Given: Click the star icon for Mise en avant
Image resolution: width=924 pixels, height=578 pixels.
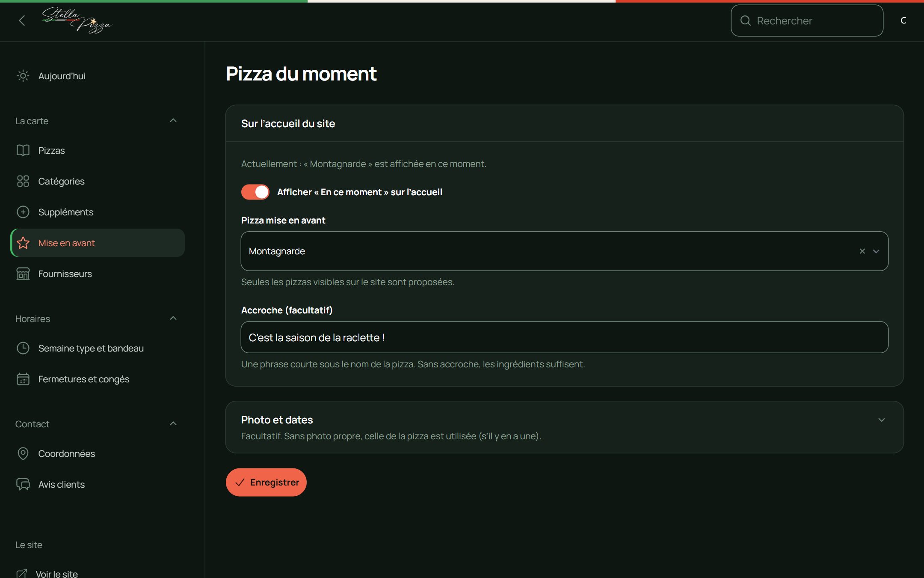Looking at the screenshot, I should [23, 243].
